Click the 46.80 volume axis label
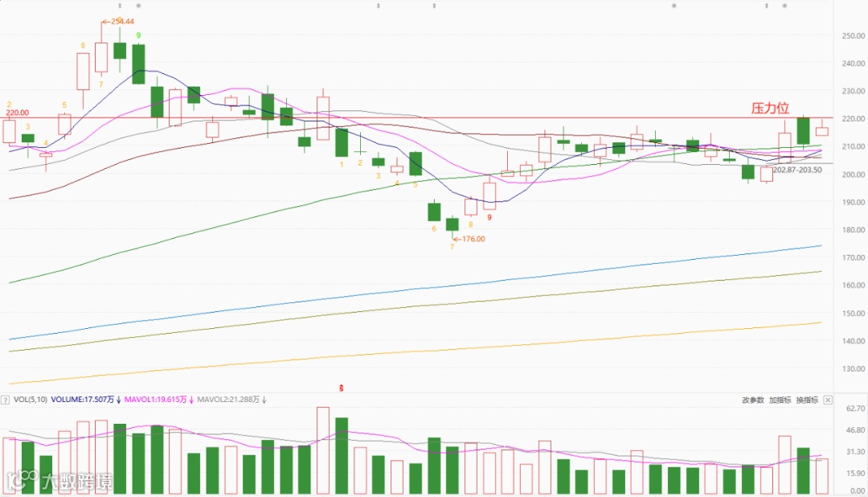 (856, 430)
